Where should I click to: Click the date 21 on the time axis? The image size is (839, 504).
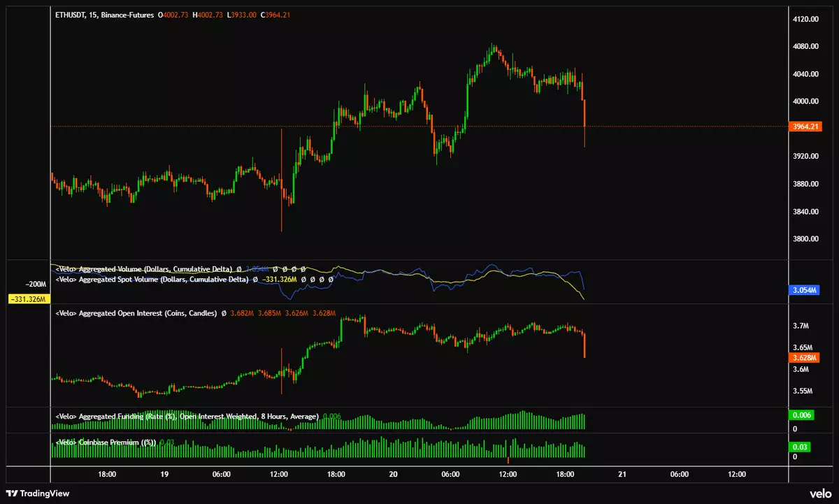(x=622, y=474)
